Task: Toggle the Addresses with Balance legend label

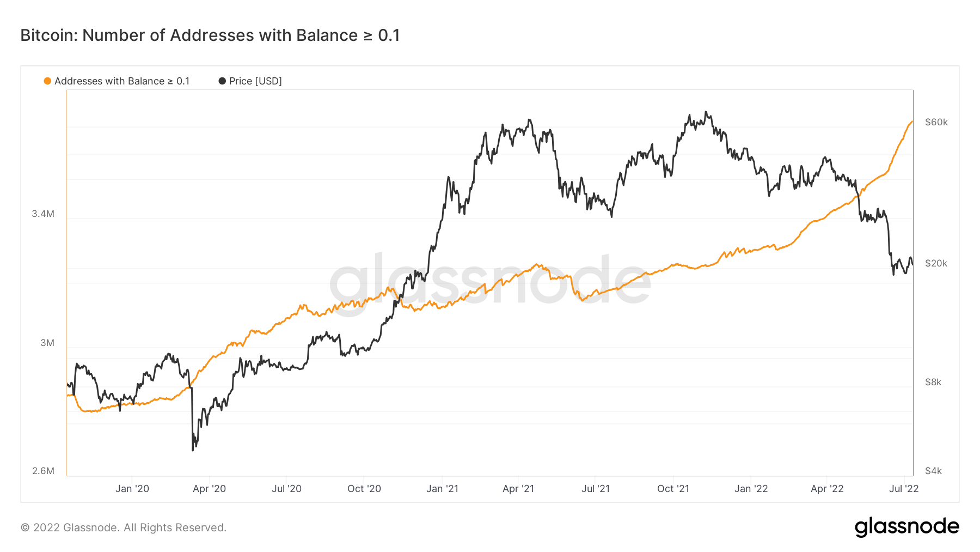Action: tap(122, 81)
